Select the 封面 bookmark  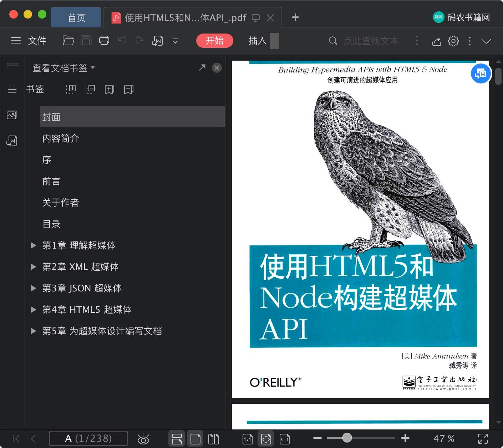tap(132, 117)
